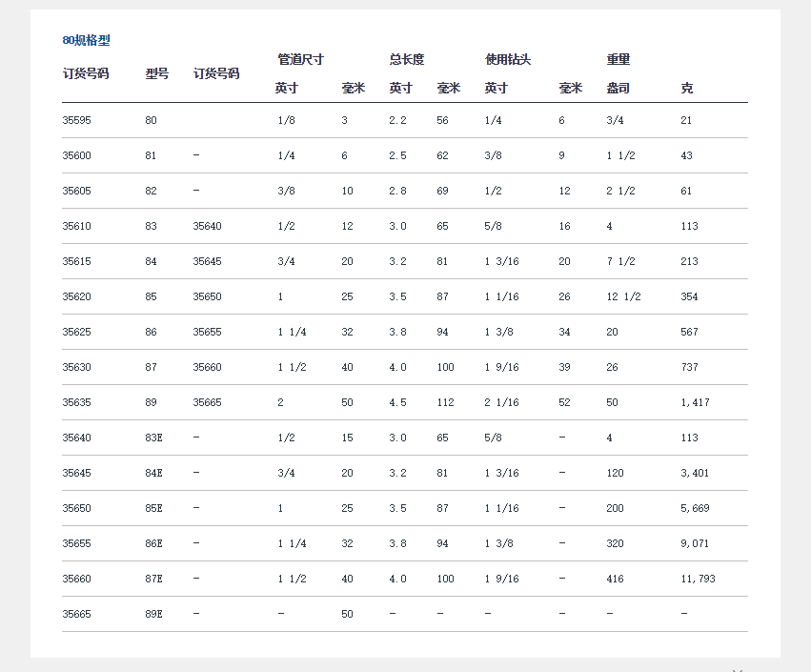811x672 pixels.
Task: Click the 克 column subheader
Action: point(687,88)
